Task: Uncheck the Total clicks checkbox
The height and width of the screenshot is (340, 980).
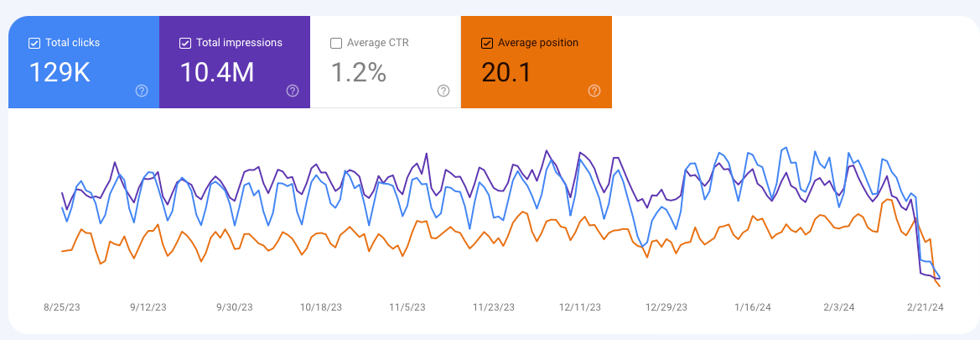Action: pos(34,43)
